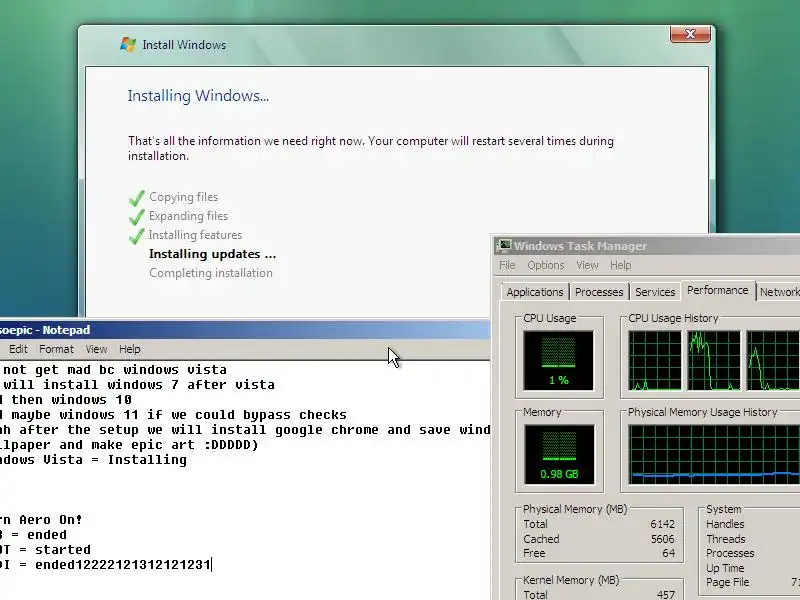Switch to the Services tab
The height and width of the screenshot is (600, 800).
pos(655,292)
